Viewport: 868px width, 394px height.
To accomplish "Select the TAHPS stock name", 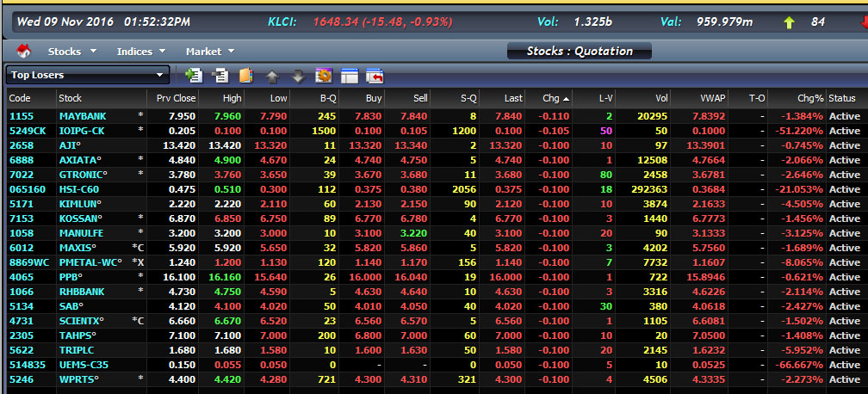I will click(x=77, y=336).
